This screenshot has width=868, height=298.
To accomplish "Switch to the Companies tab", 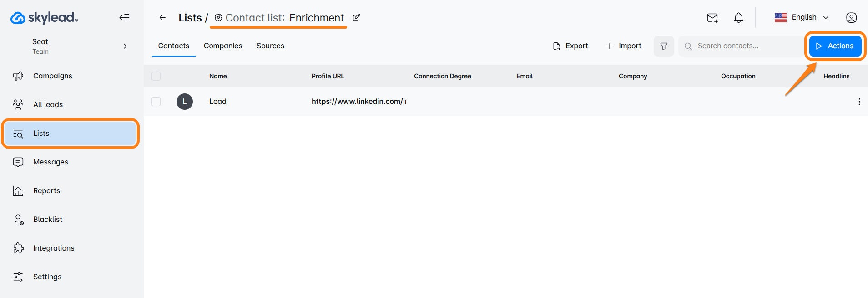I will click(x=223, y=46).
